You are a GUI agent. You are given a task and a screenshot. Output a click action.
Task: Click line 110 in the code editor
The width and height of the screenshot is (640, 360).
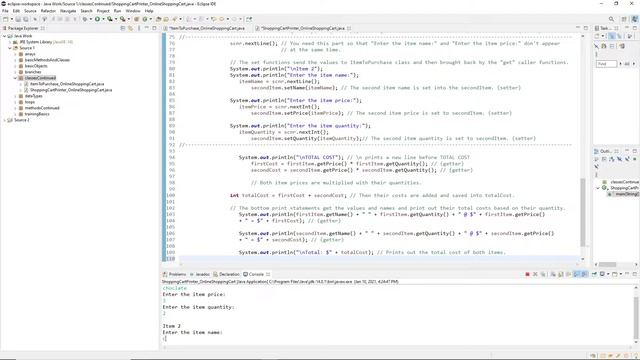tap(379, 259)
